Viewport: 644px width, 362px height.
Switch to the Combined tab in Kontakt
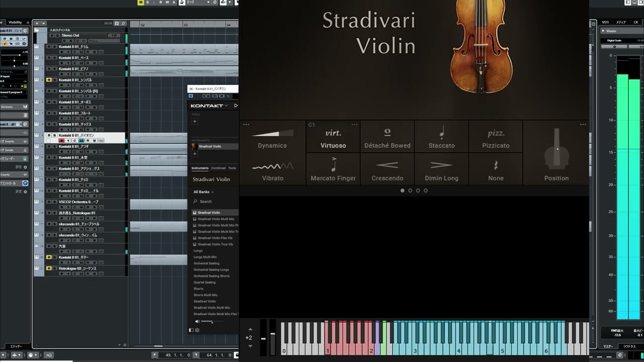tap(218, 168)
